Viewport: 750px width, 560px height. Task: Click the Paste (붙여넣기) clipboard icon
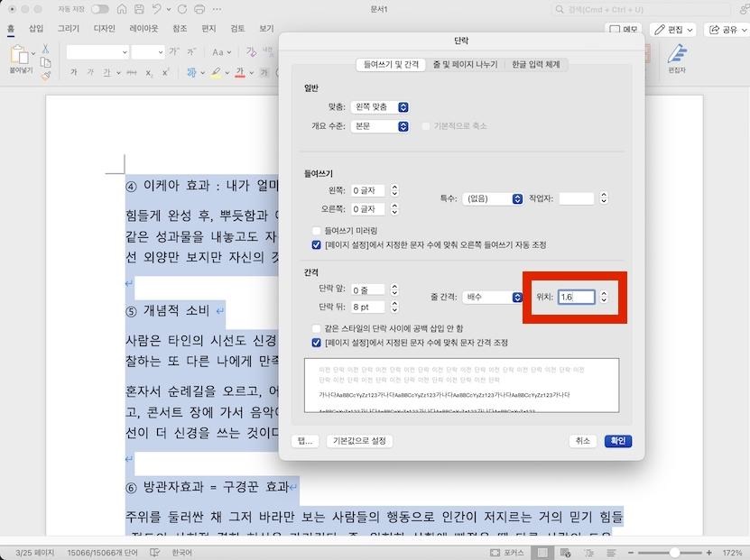click(19, 54)
